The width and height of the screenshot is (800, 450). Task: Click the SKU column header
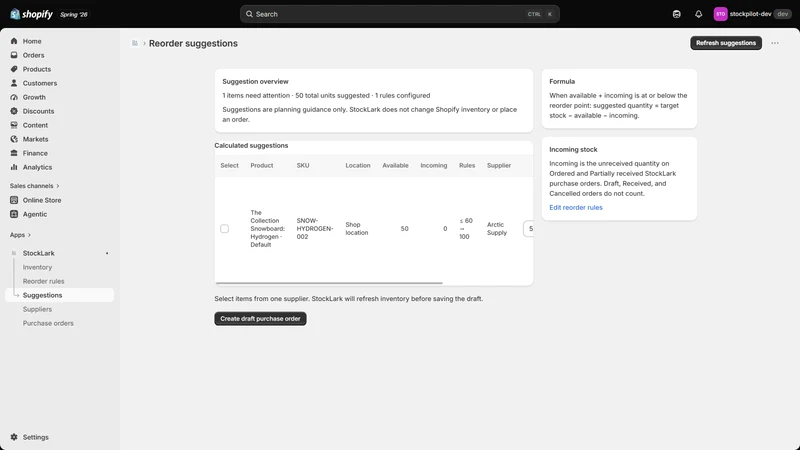[303, 165]
